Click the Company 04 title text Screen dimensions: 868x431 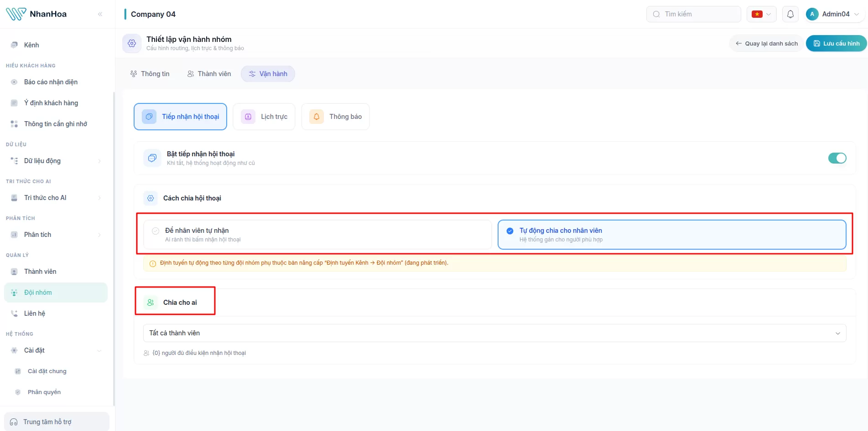pos(153,14)
